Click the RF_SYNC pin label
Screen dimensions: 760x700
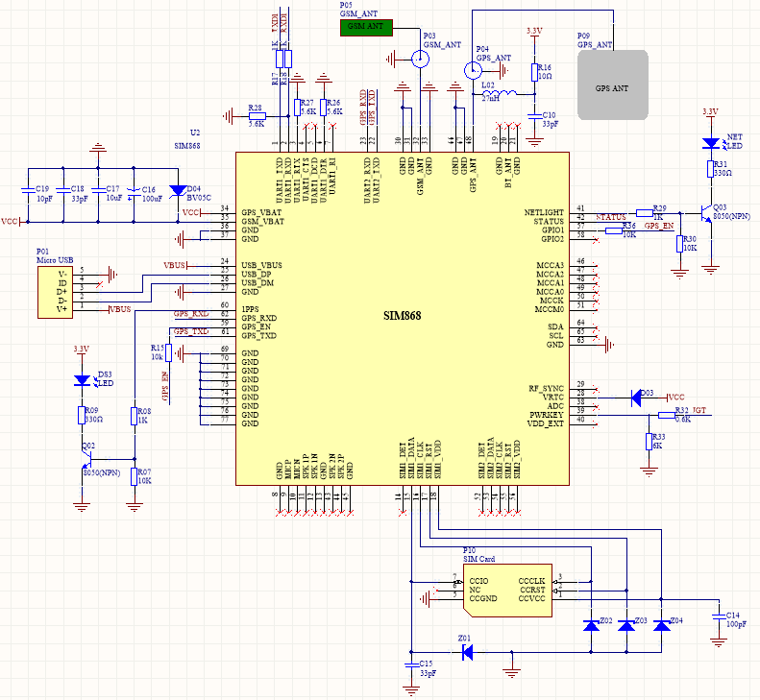(546, 389)
